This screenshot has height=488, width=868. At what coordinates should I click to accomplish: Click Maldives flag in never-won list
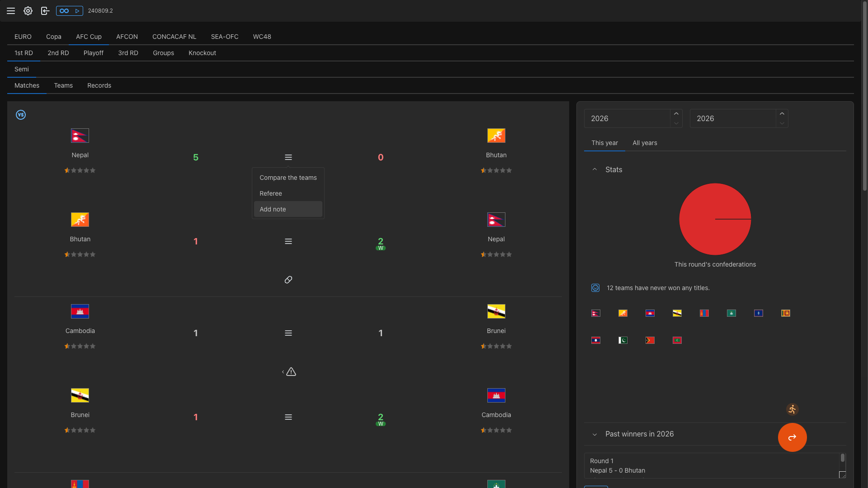(x=677, y=340)
